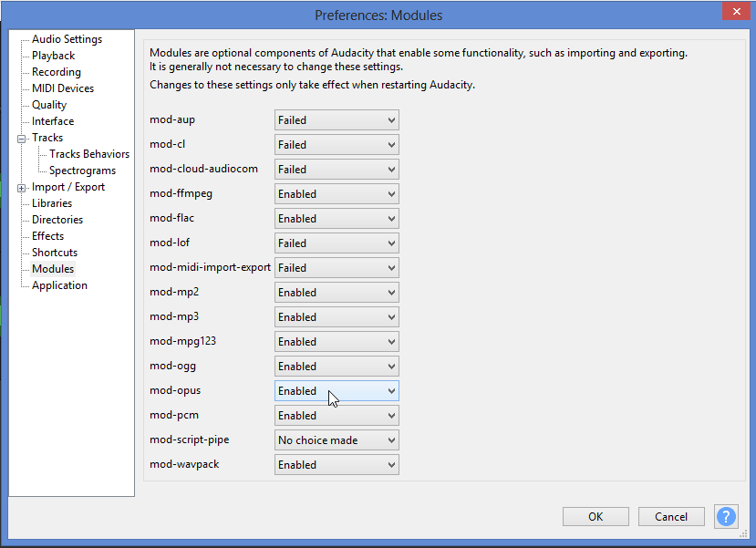756x548 pixels.
Task: Select Audio Settings in the preferences tree
Action: (67, 39)
